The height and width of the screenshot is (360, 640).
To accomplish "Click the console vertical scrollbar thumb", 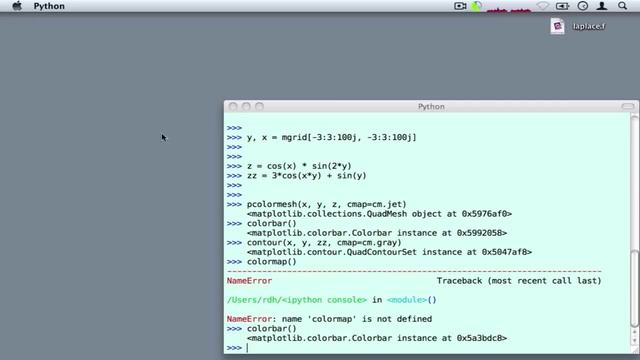I will (x=634, y=289).
